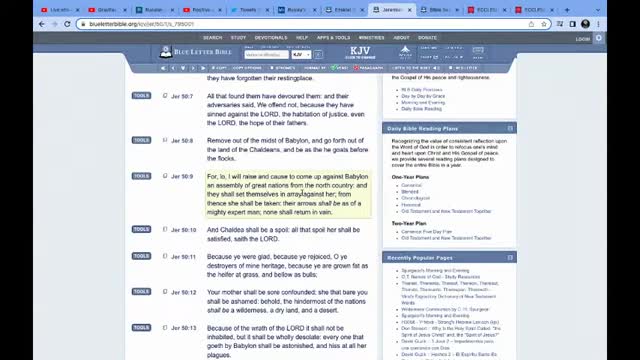640x360 pixels.
Task: Open the Day by Day by Grace link
Action: [x=423, y=96]
